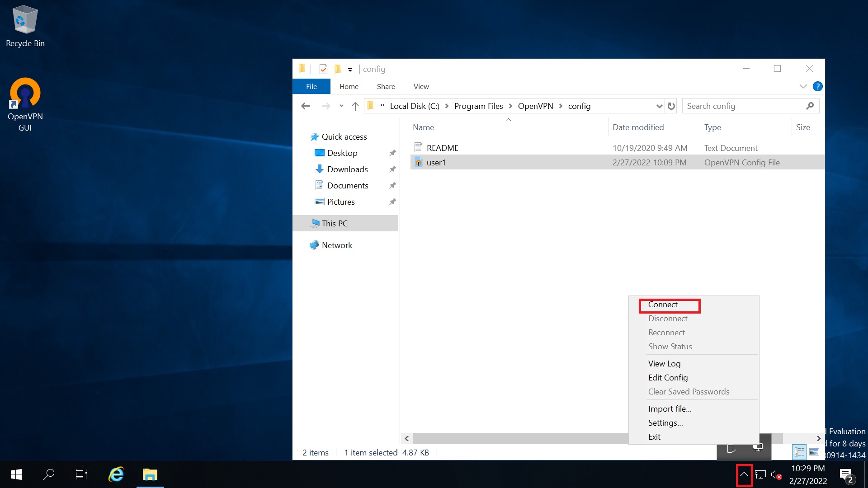This screenshot has height=488, width=868.
Task: Click the network icon in the system tray
Action: pos(760,475)
